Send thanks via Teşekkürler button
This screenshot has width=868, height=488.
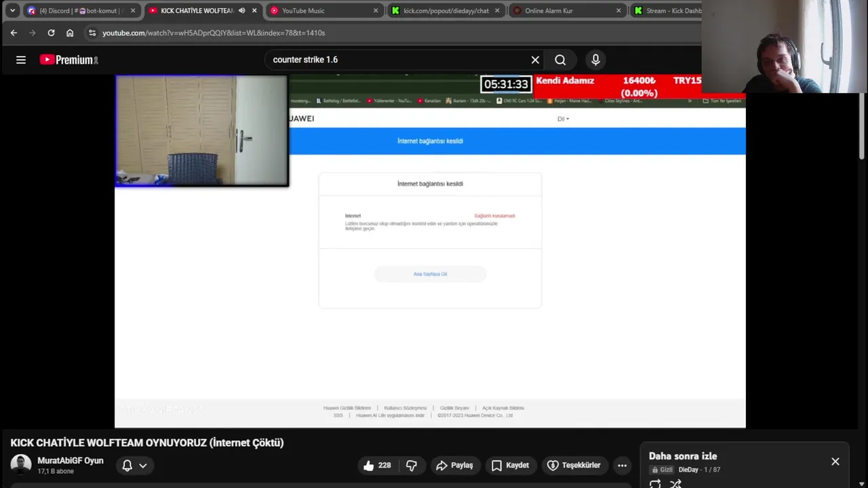click(574, 466)
